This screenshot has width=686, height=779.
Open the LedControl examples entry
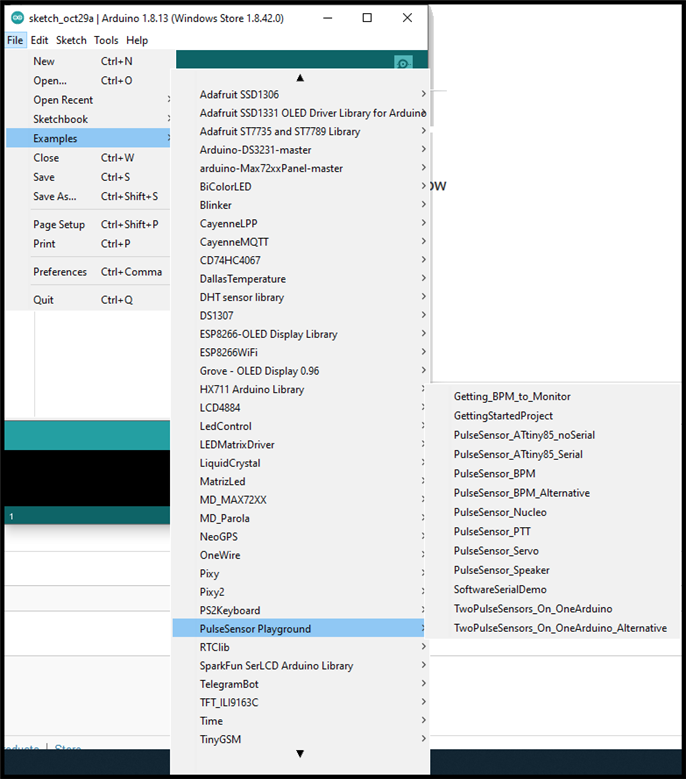(x=301, y=426)
